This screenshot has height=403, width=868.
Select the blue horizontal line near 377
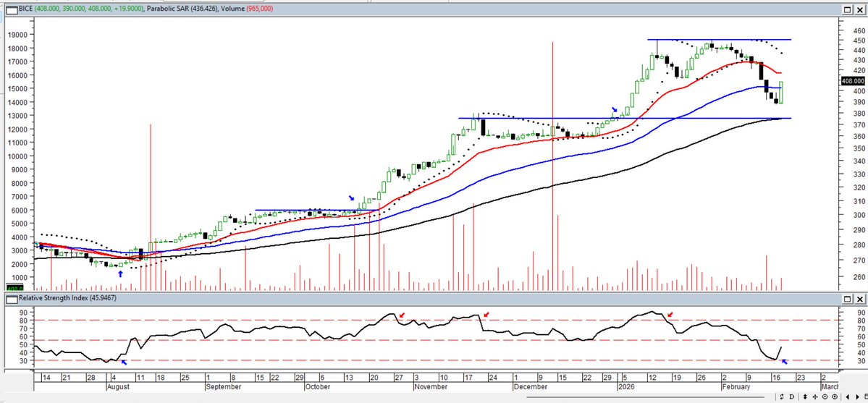[625, 118]
